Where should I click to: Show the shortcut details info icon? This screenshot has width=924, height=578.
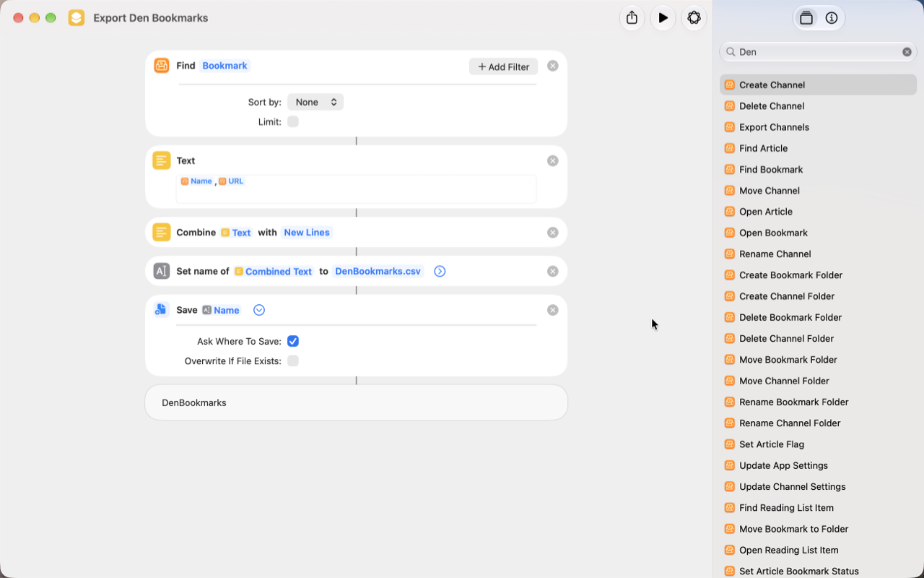(x=832, y=18)
